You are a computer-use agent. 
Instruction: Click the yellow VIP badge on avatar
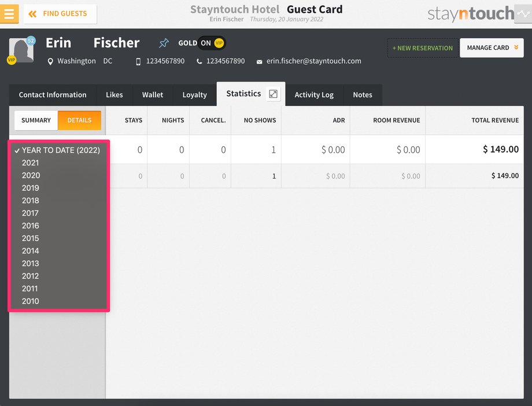tap(11, 60)
